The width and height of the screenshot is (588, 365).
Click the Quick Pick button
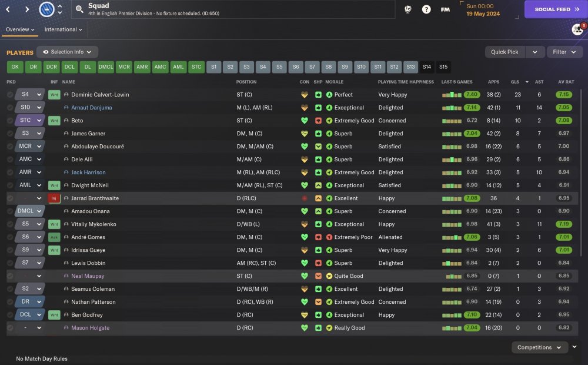pos(505,52)
